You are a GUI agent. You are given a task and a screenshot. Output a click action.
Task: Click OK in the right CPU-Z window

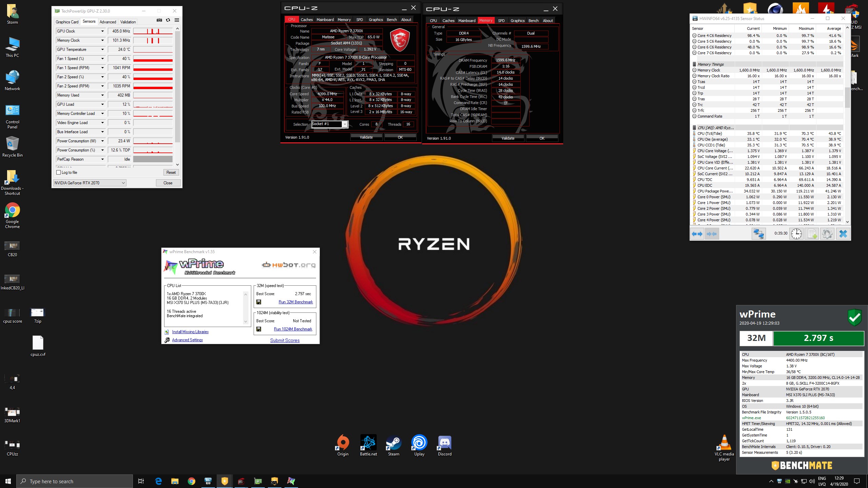(542, 138)
